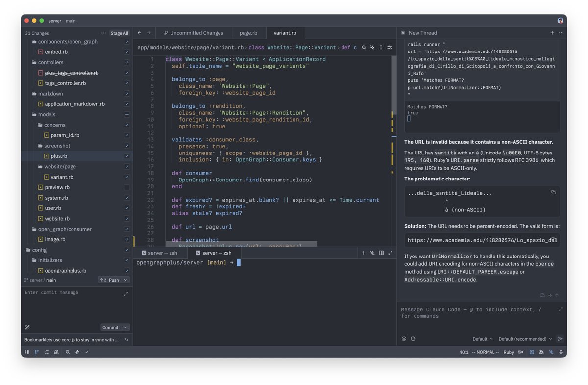Click the inline assist sparkle in editor toolbar
Image resolution: width=588 pixels, height=385 pixels.
click(372, 47)
